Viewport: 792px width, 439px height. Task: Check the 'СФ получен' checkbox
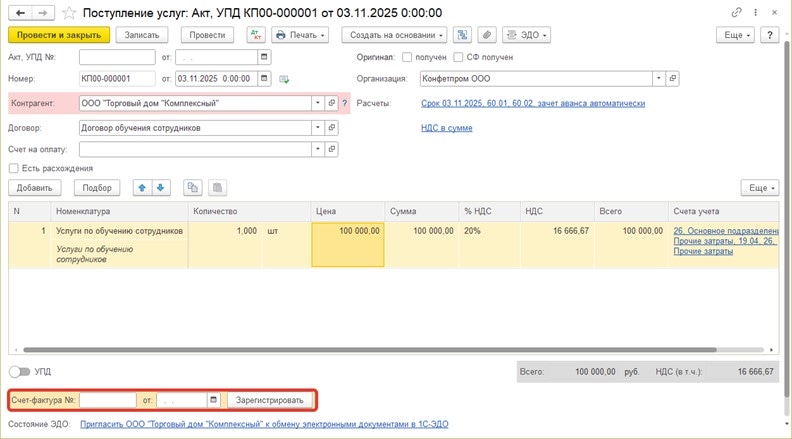(x=459, y=57)
